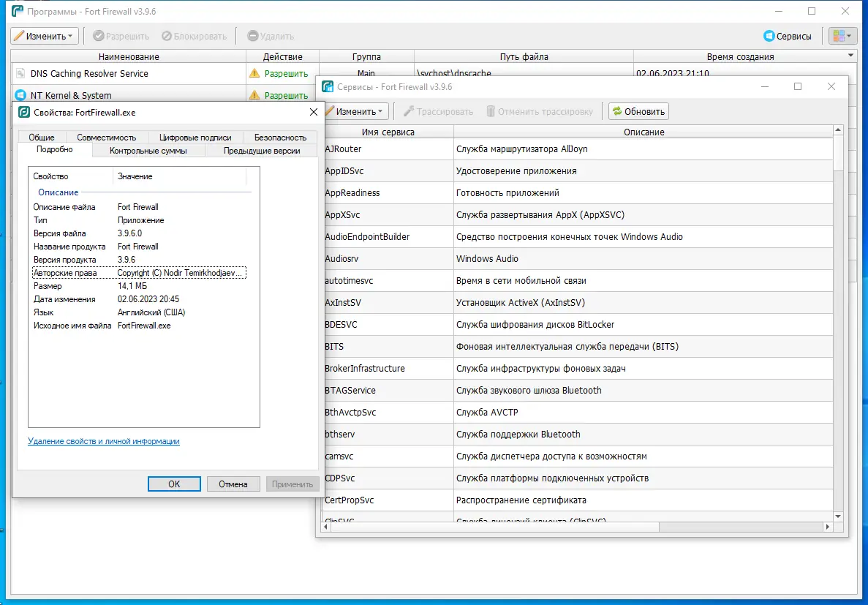The width and height of the screenshot is (868, 605).
Task: Switch to the Цифровые подписи tab
Action: [195, 138]
